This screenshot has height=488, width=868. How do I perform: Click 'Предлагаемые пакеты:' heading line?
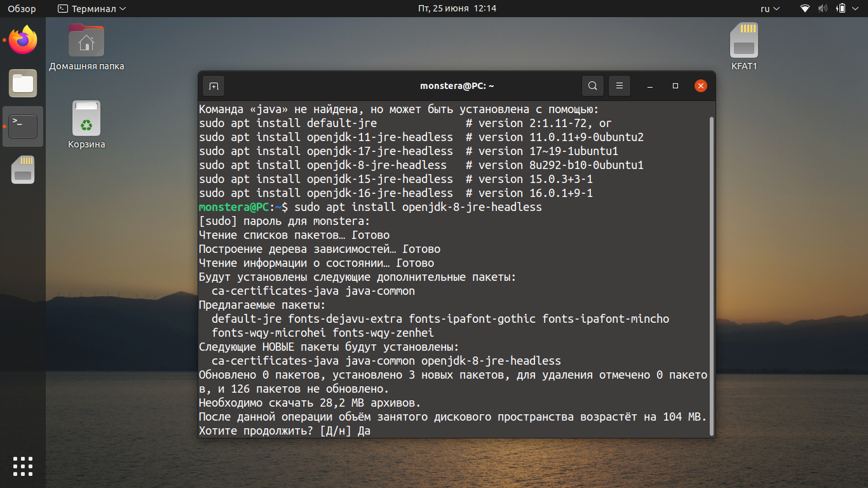click(262, 305)
